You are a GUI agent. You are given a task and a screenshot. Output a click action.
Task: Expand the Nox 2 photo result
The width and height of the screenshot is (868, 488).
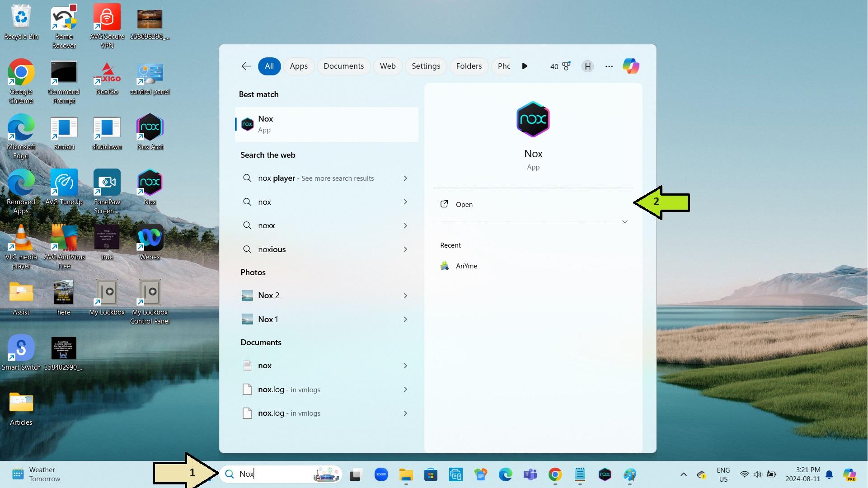pyautogui.click(x=405, y=296)
